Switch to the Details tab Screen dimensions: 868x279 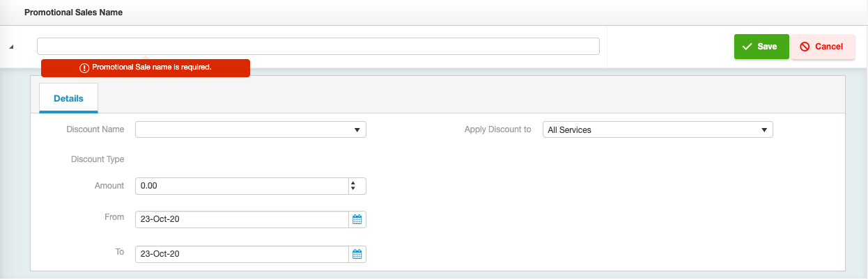[x=68, y=98]
